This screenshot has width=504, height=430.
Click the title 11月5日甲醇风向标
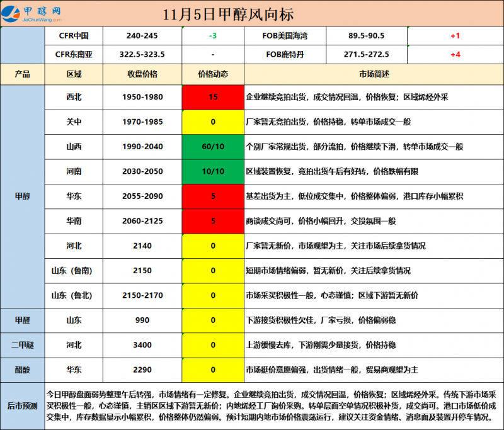point(227,14)
